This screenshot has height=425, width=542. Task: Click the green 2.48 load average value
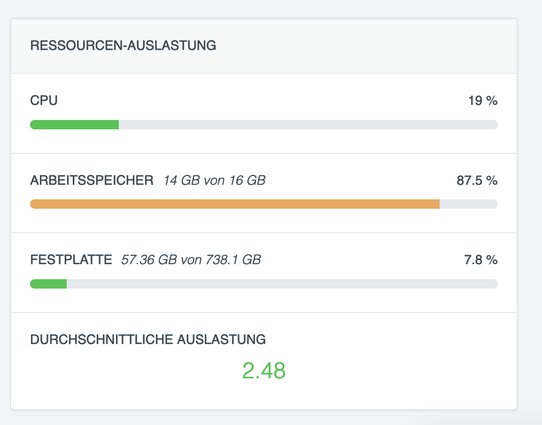pyautogui.click(x=264, y=370)
